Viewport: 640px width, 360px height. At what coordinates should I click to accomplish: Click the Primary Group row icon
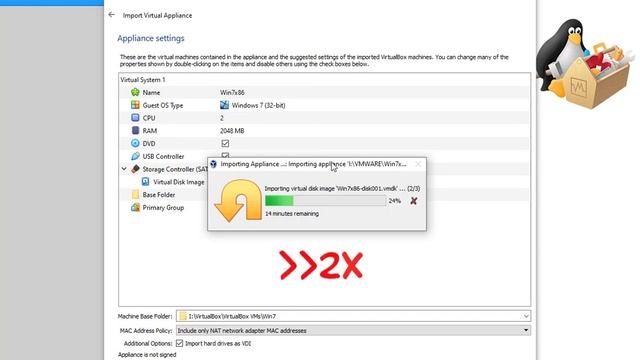click(135, 207)
